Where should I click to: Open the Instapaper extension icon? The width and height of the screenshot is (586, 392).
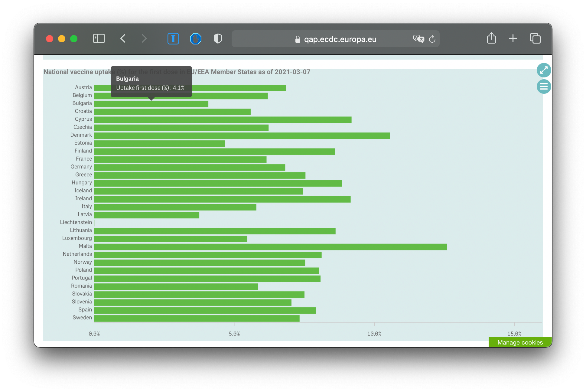[x=173, y=39]
